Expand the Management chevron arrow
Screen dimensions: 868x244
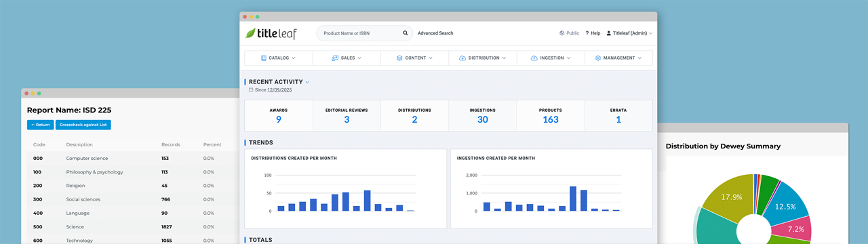pyautogui.click(x=640, y=58)
